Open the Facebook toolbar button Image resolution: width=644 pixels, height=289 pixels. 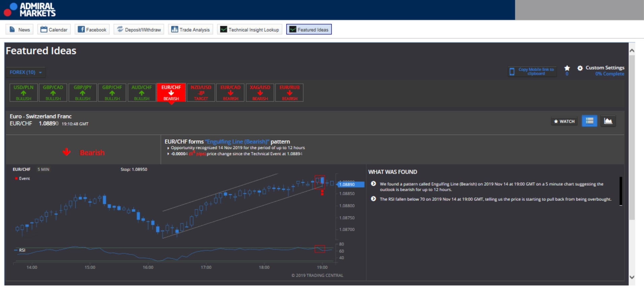click(x=92, y=30)
